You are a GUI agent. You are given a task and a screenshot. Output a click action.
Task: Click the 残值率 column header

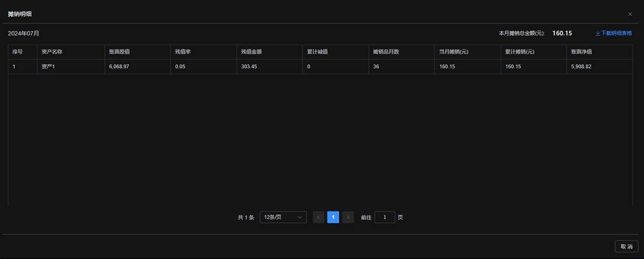[183, 52]
